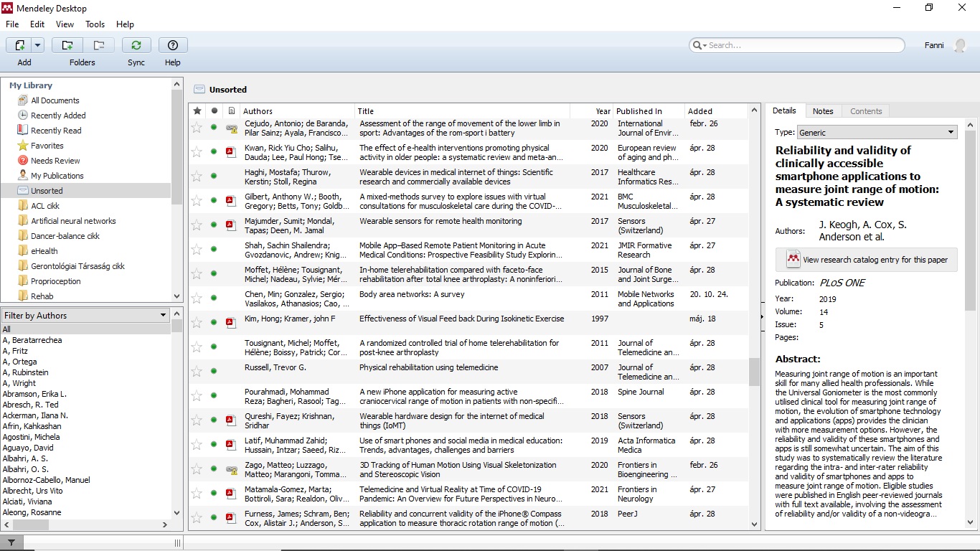Screen dimensions: 980x551
Task: Open Help via toolbar question-mark icon
Action: [173, 45]
